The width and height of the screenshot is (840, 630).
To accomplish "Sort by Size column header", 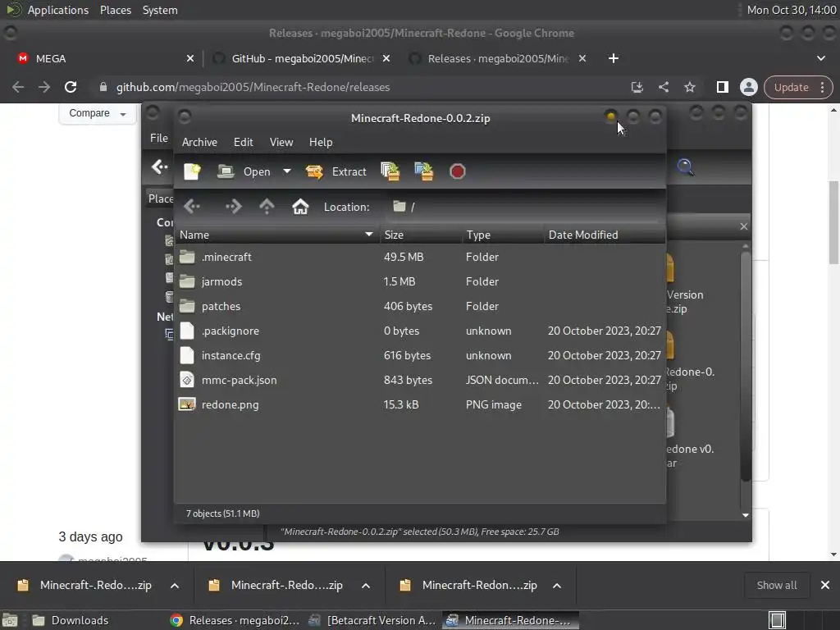I will [x=421, y=235].
